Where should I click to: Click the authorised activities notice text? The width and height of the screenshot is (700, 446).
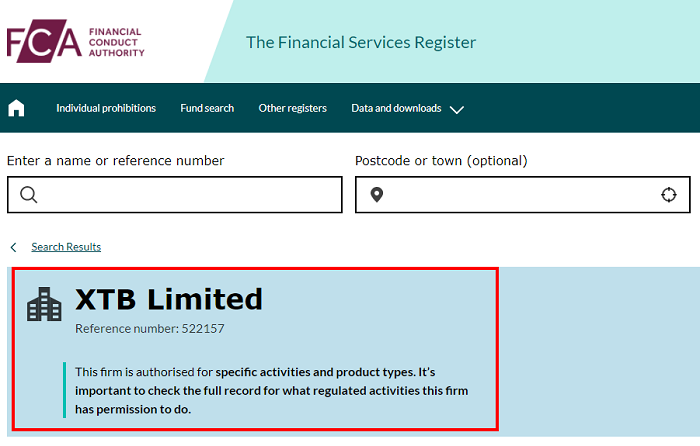[271, 390]
